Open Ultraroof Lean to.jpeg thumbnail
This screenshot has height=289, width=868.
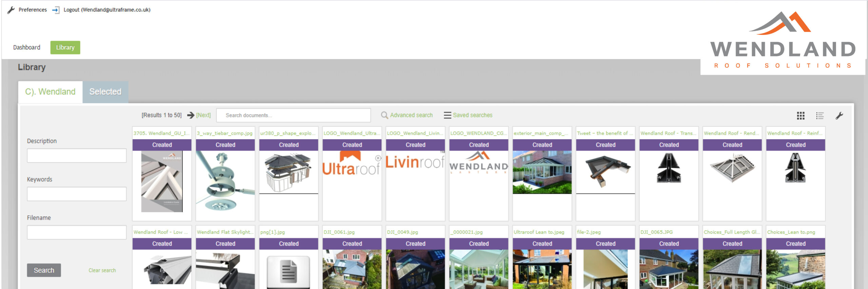(x=542, y=269)
